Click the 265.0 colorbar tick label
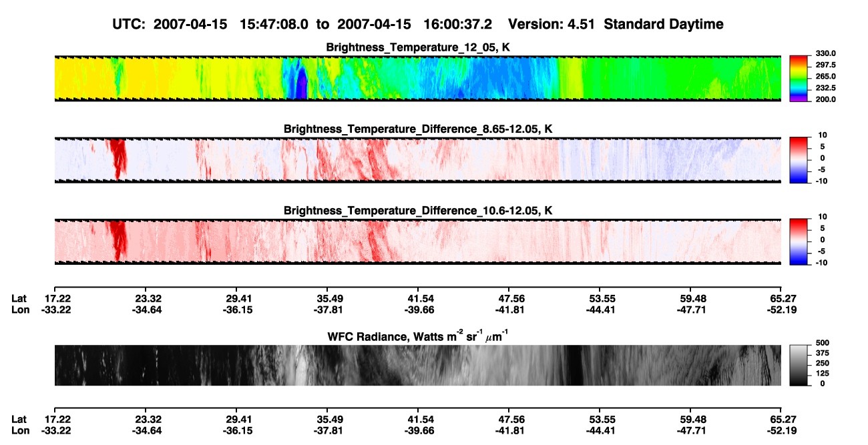Image resolution: width=868 pixels, height=445 pixels. click(x=827, y=76)
